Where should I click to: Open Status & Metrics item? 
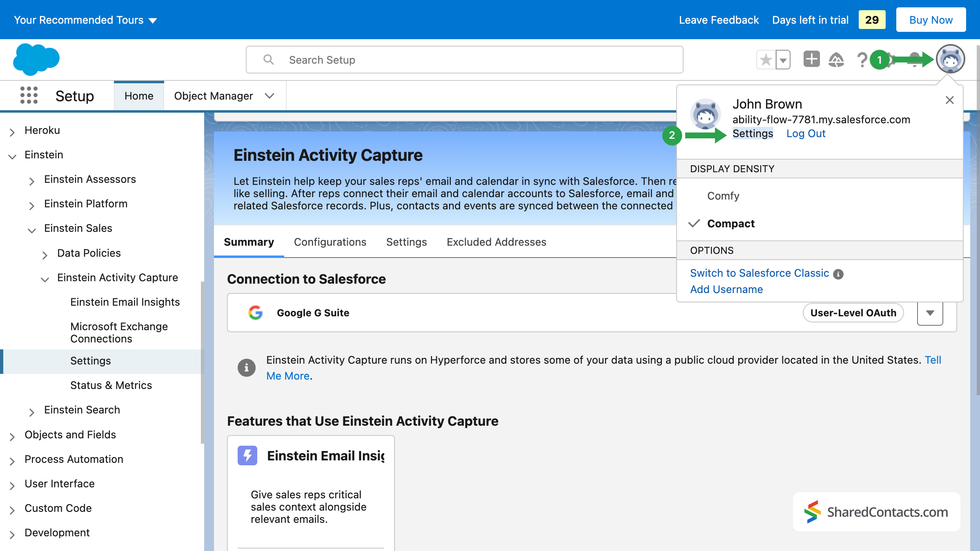[x=111, y=385]
